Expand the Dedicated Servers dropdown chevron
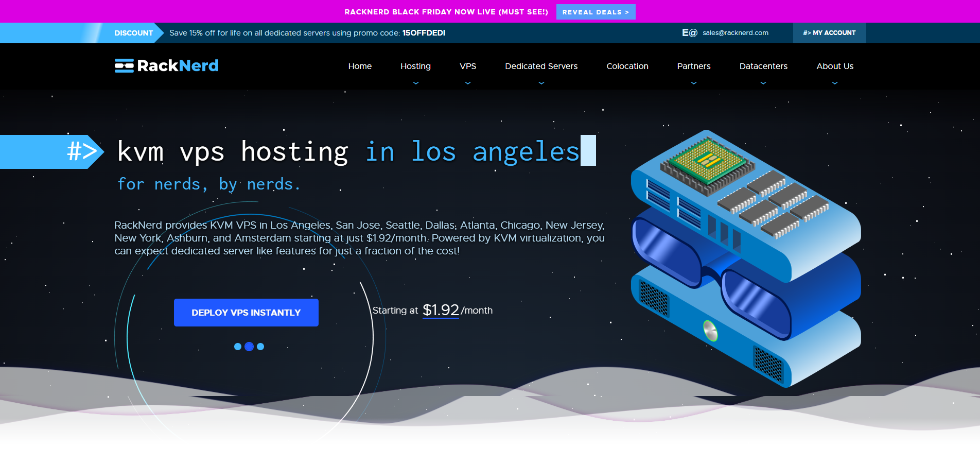 (541, 83)
